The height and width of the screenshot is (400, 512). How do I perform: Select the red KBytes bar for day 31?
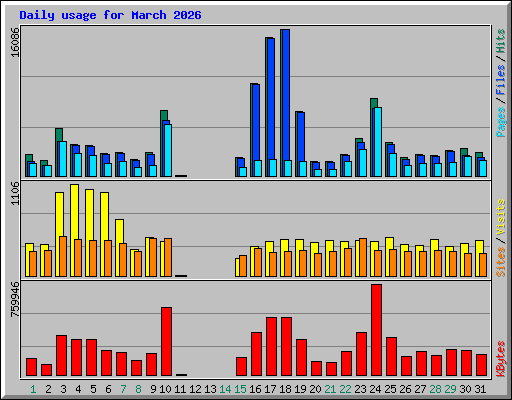coord(481,365)
